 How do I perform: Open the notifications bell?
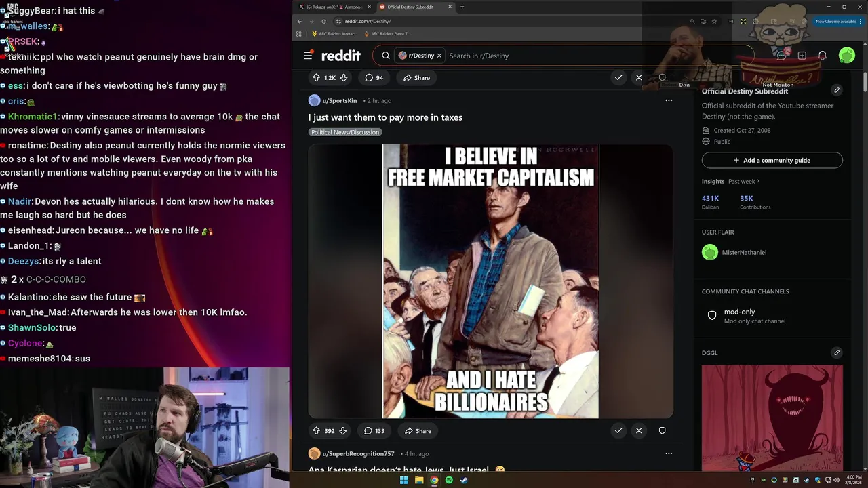823,56
